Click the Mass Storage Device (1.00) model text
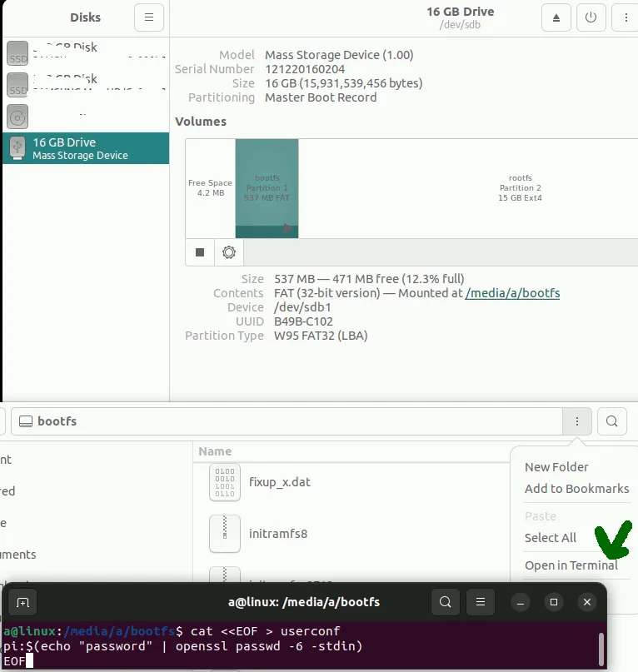This screenshot has height=672, width=638. (x=339, y=55)
